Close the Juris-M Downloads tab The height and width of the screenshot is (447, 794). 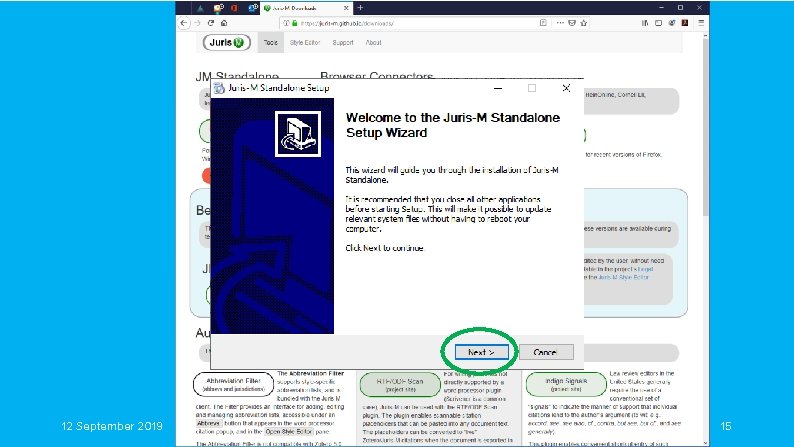tap(346, 8)
